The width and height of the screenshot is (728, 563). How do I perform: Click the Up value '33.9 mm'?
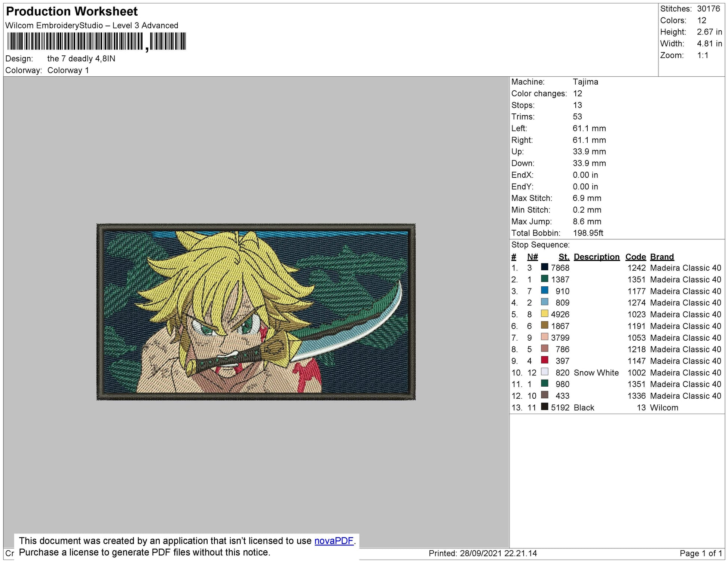pyautogui.click(x=589, y=152)
